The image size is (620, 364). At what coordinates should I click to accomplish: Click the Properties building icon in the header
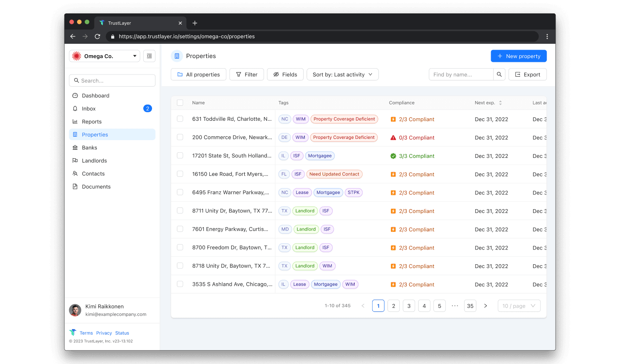point(177,56)
